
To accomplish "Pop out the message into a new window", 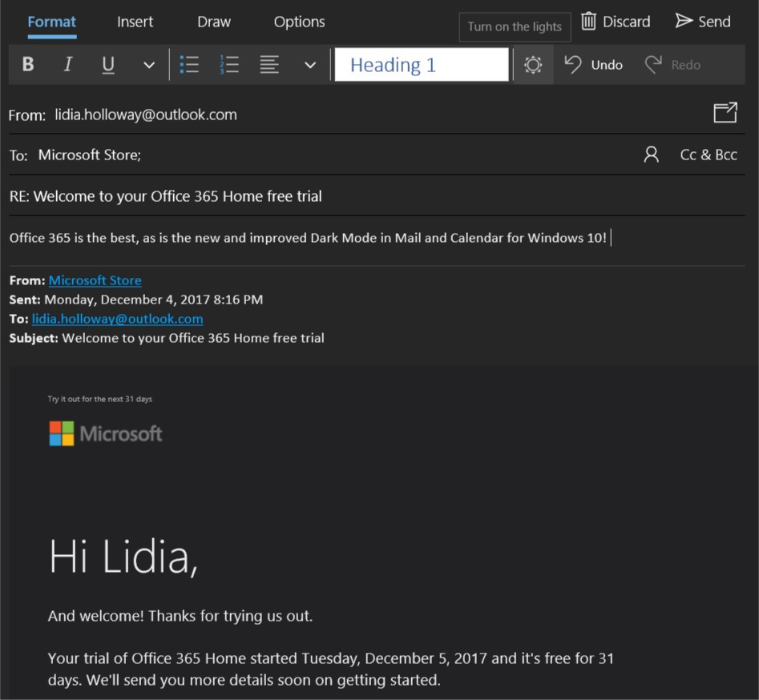I will [725, 113].
